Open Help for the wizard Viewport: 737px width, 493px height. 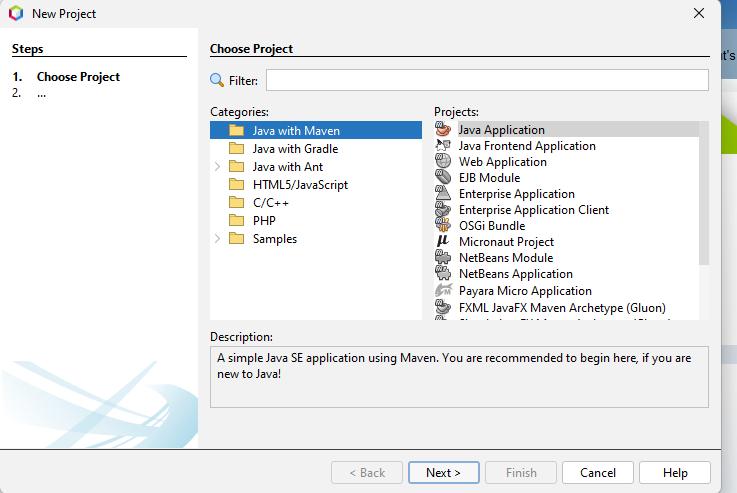pos(675,472)
